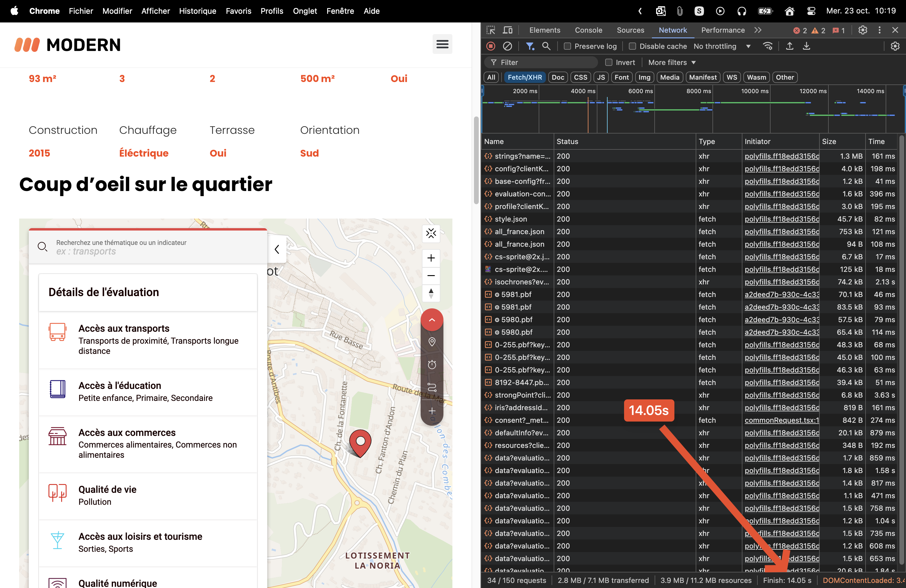
Task: Select the style.json request row
Action: 690,219
